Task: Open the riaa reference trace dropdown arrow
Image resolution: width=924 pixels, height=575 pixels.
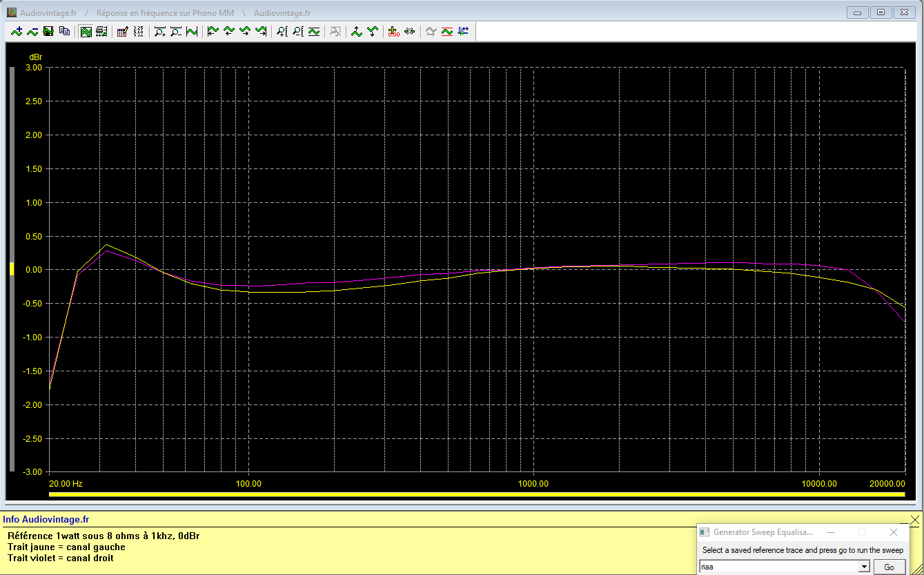Action: (863, 567)
